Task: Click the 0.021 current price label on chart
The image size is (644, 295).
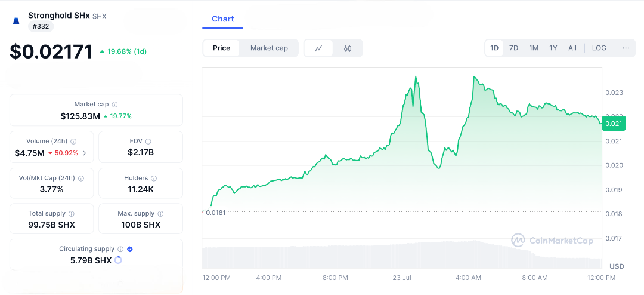Action: 614,124
